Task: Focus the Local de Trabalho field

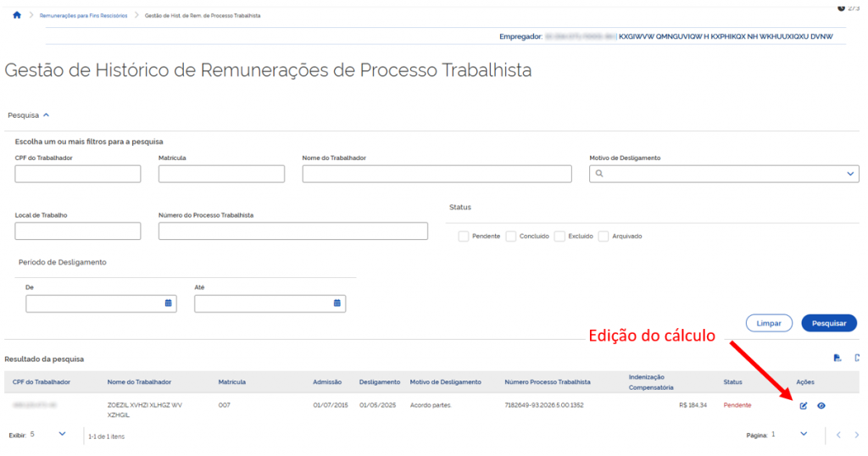Action: (x=77, y=231)
